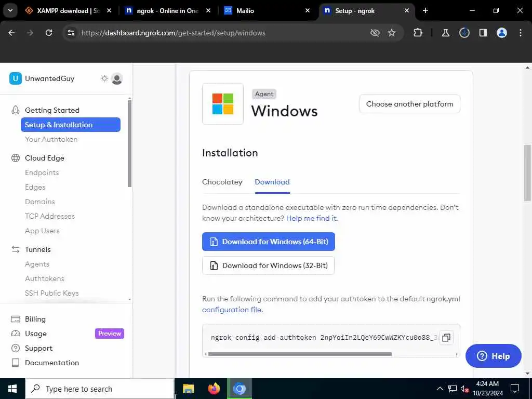Open the Windows notification center
This screenshot has width=532, height=399.
[x=515, y=389]
